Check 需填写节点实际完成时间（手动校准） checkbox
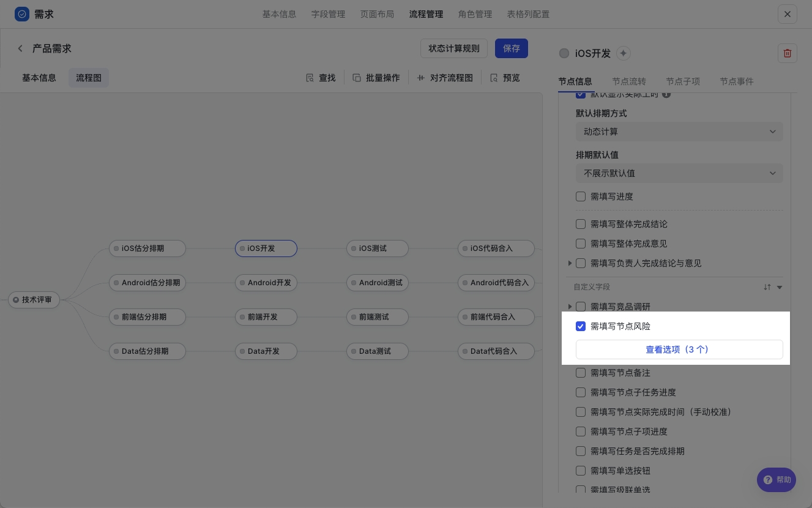This screenshot has height=508, width=812. click(581, 412)
